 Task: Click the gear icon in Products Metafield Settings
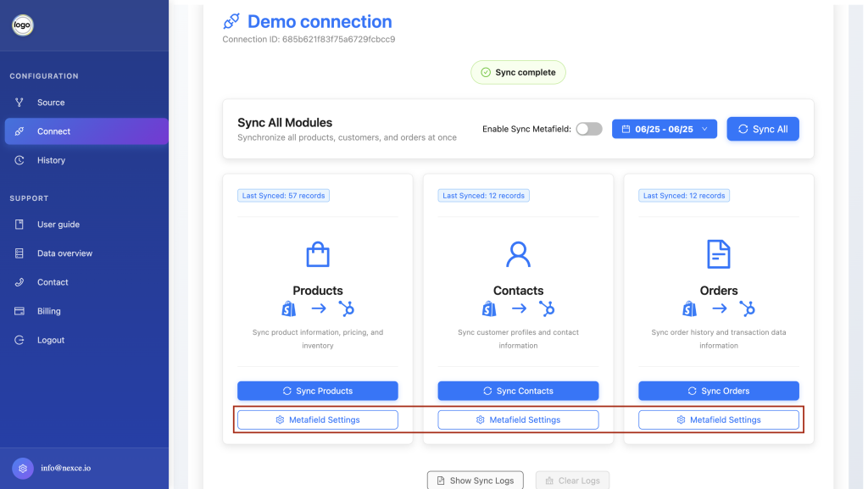click(280, 420)
